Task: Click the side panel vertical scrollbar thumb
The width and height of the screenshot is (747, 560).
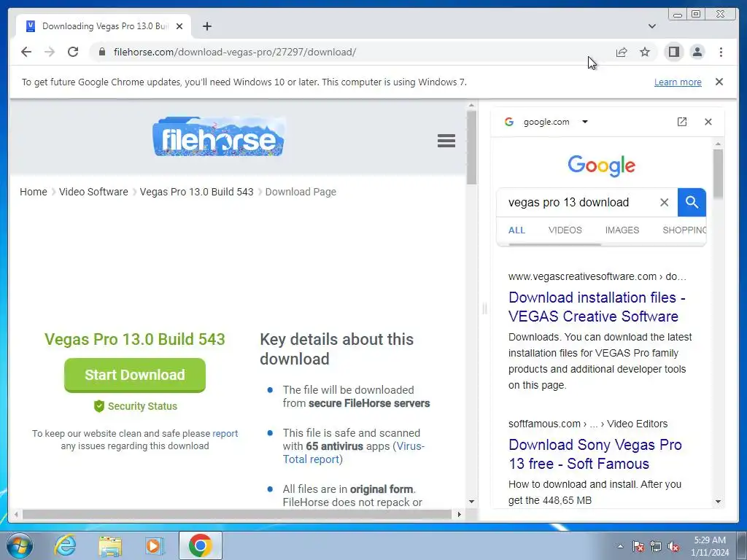Action: point(718,175)
